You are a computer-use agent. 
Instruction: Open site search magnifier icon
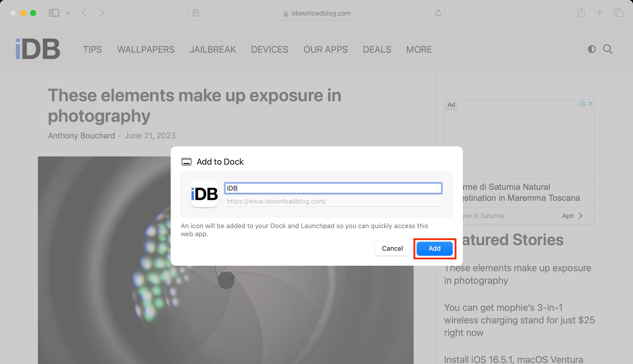click(608, 49)
